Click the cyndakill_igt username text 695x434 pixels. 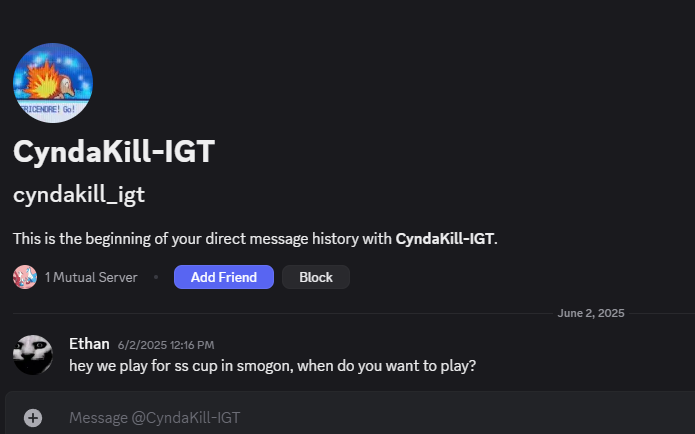coord(79,195)
